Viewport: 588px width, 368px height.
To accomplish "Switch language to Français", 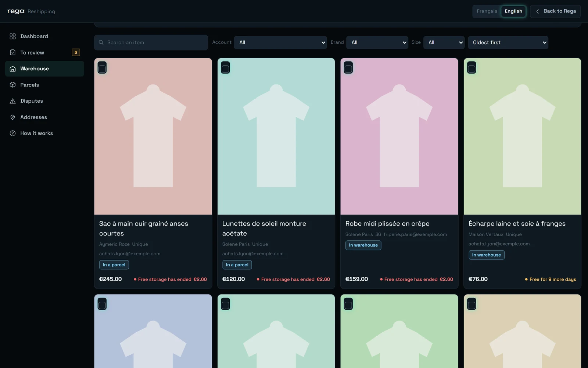I will pyautogui.click(x=487, y=11).
